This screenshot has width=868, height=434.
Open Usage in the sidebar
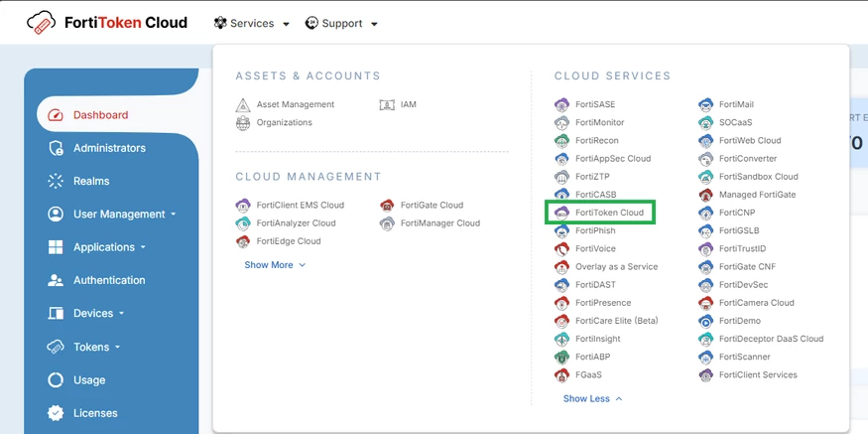pyautogui.click(x=89, y=380)
